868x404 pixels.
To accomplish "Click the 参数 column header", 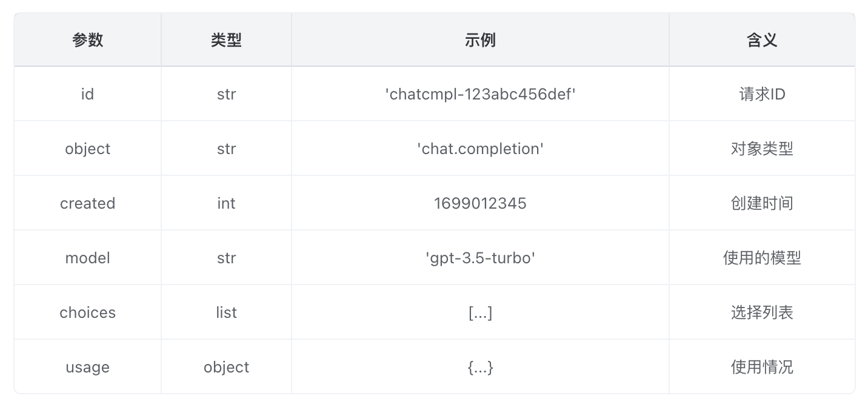I will click(88, 40).
